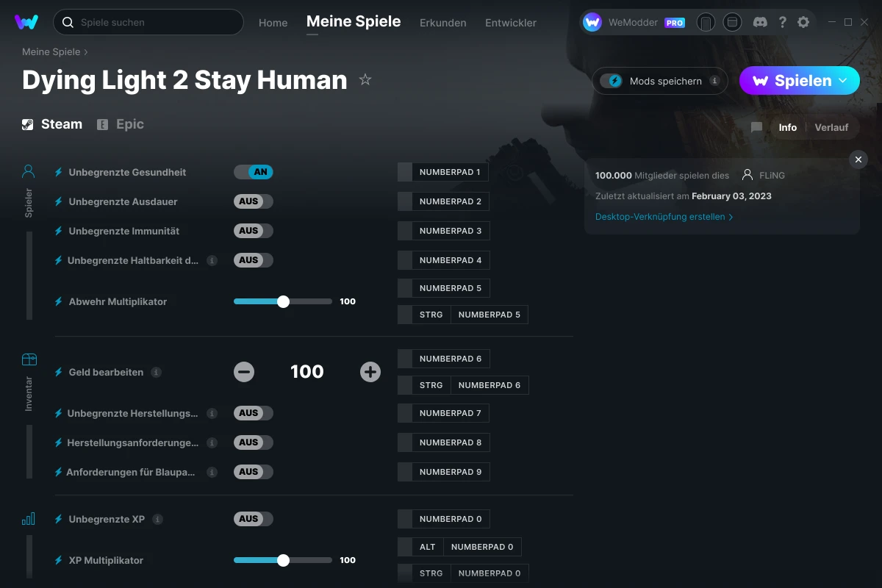Screen dimensions: 882x588
Task: Click lightning icon beside Unbegrenzte Gesundheit
Action: tap(59, 172)
